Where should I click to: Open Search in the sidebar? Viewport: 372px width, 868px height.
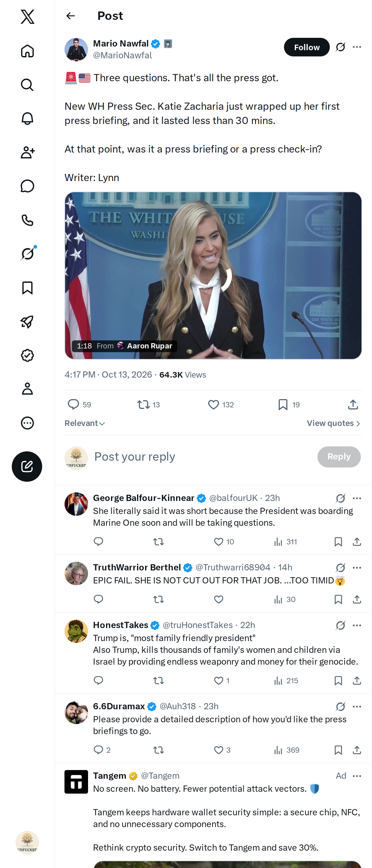coord(27,85)
